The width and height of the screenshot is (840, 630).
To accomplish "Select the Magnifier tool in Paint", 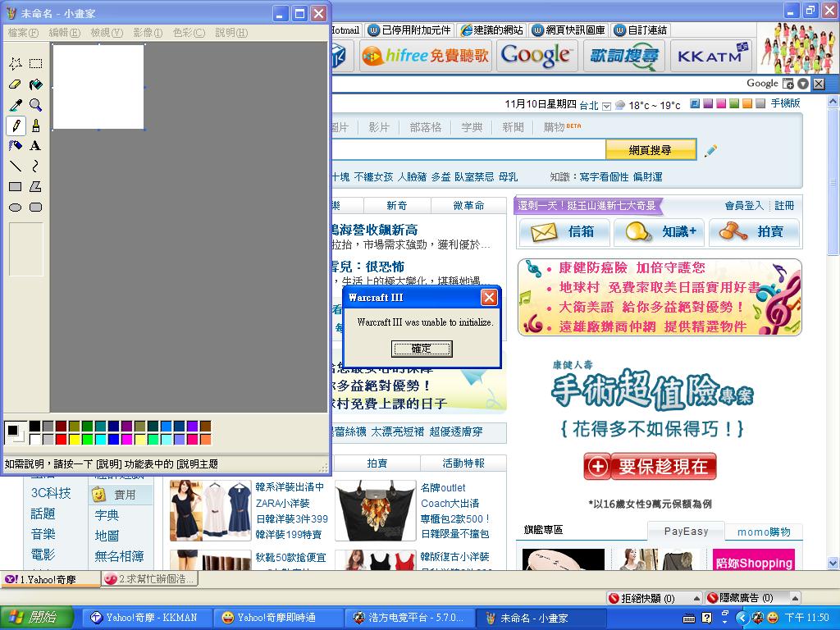I will click(36, 105).
